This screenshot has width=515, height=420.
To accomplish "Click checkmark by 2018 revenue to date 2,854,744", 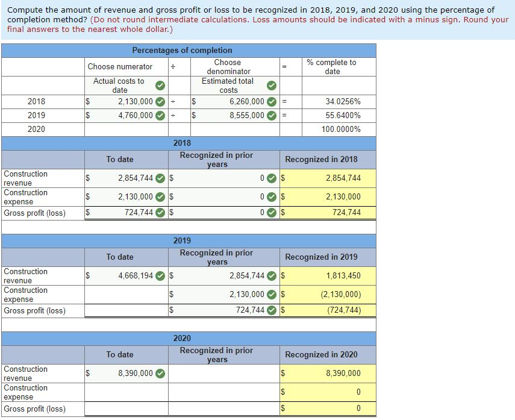I will tap(160, 178).
